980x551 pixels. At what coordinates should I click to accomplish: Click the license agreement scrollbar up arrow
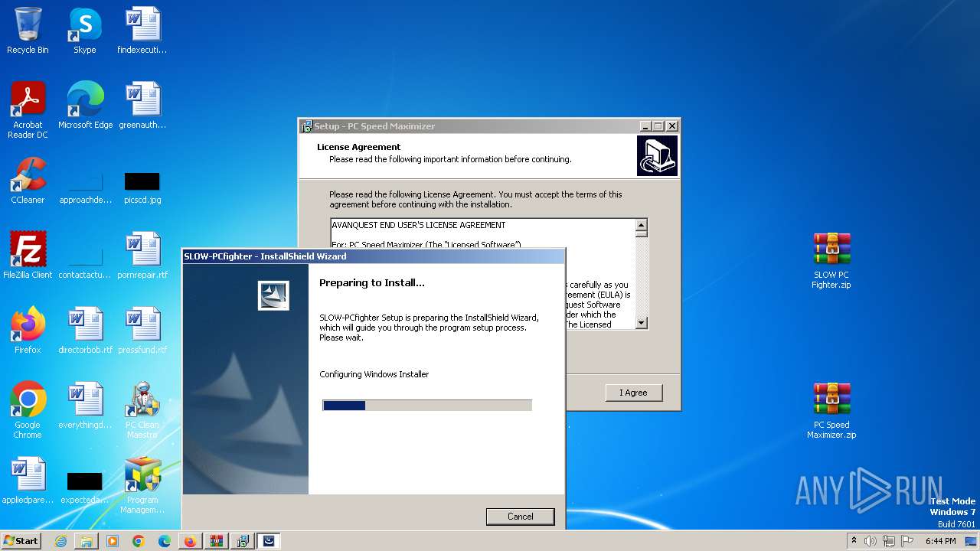coord(642,225)
